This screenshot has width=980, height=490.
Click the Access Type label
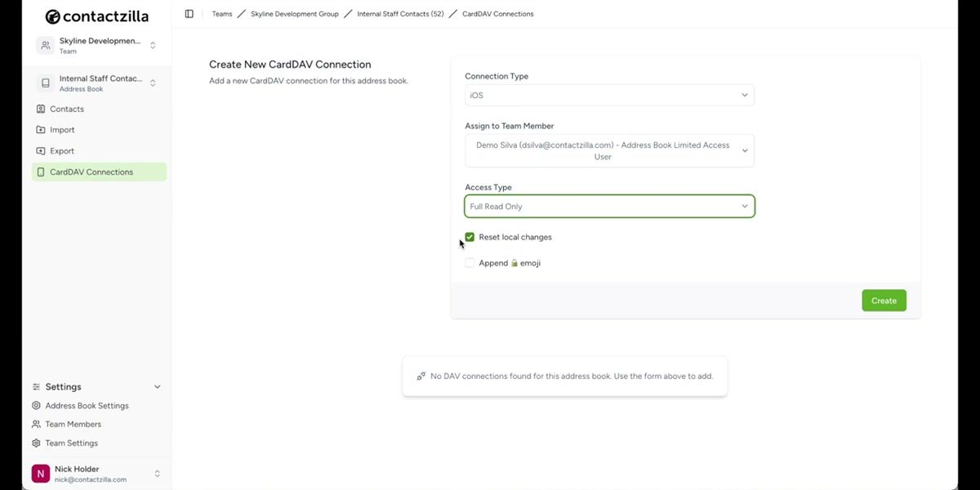click(488, 187)
